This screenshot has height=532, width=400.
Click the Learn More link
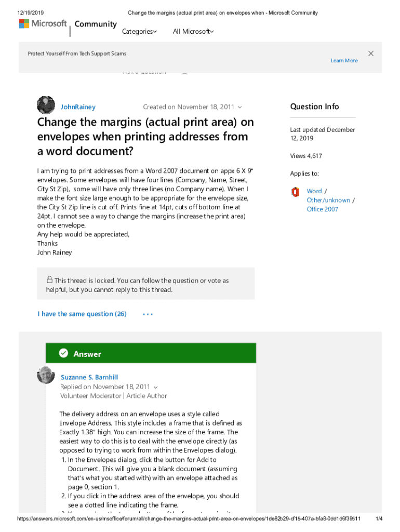(344, 61)
